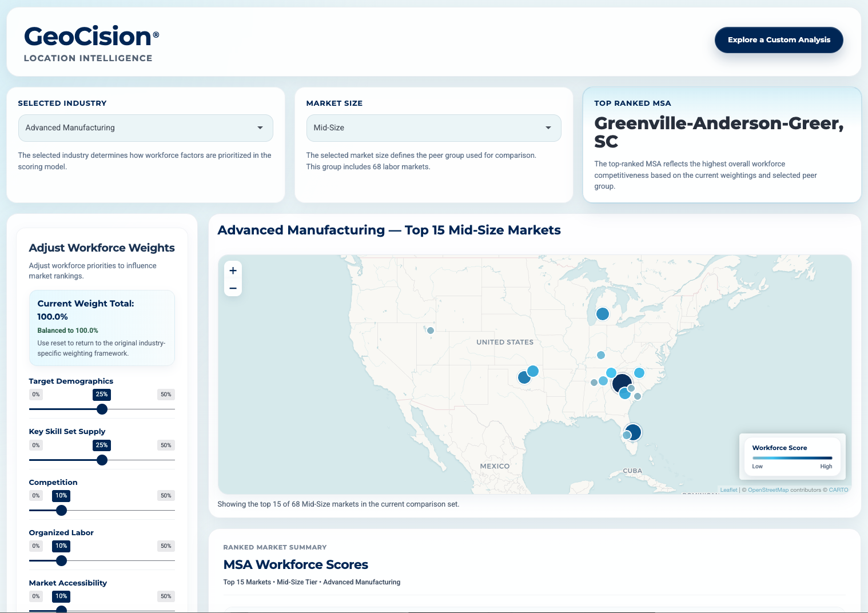This screenshot has height=613, width=868.
Task: Select the lighter blue marker in Oklahoma
Action: point(533,371)
